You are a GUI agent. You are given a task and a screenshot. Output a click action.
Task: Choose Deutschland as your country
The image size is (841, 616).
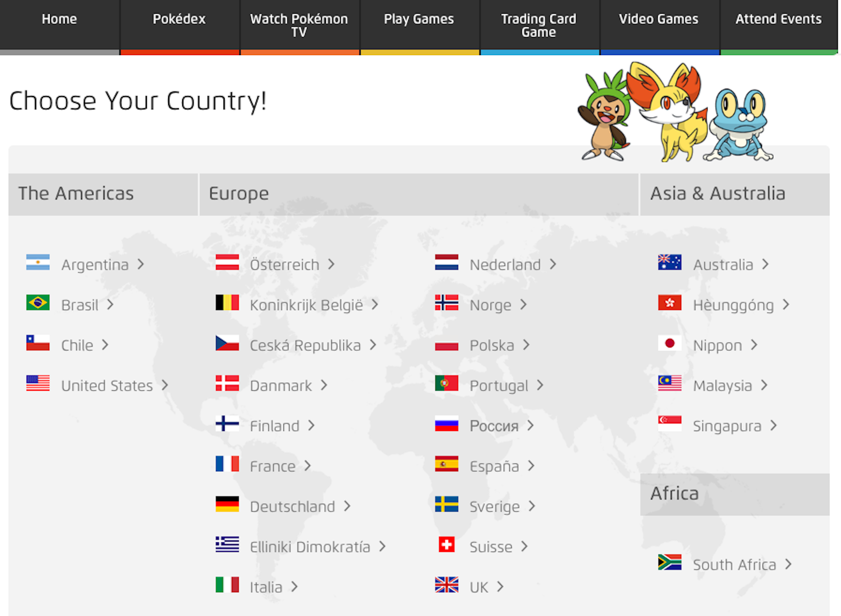(292, 506)
